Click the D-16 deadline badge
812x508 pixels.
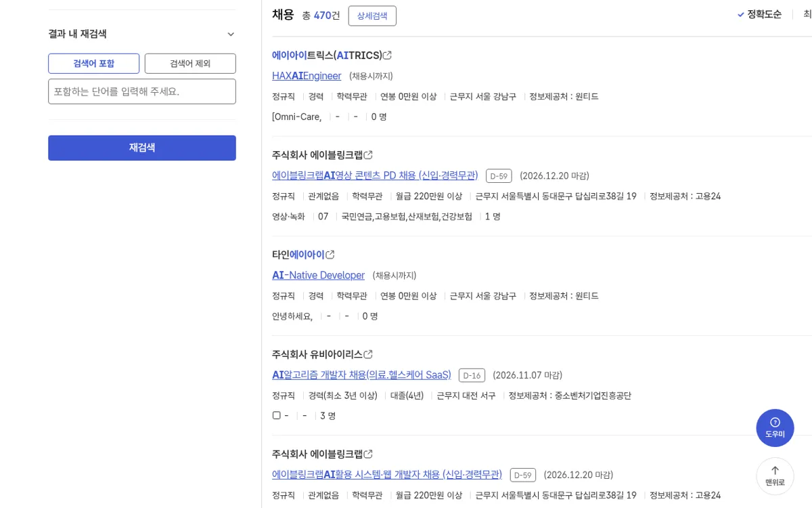[472, 375]
